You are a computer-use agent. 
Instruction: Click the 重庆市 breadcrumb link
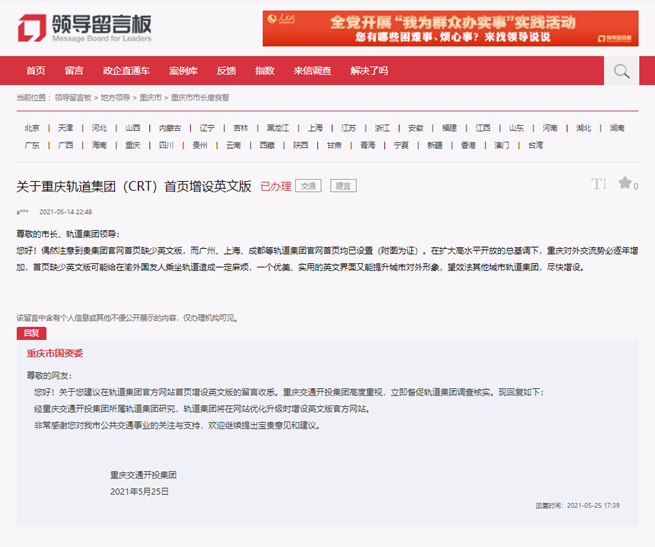coord(151,98)
